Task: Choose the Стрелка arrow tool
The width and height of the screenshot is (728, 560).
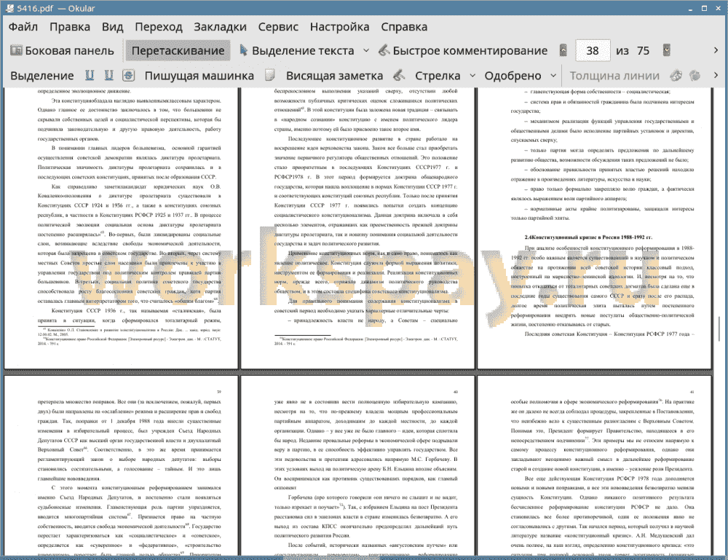Action: tap(438, 76)
